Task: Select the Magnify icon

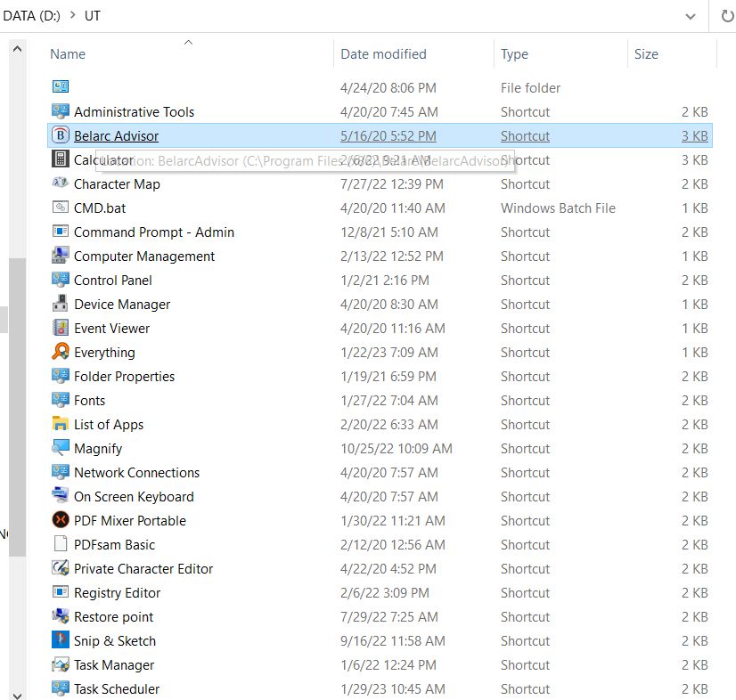Action: point(60,448)
